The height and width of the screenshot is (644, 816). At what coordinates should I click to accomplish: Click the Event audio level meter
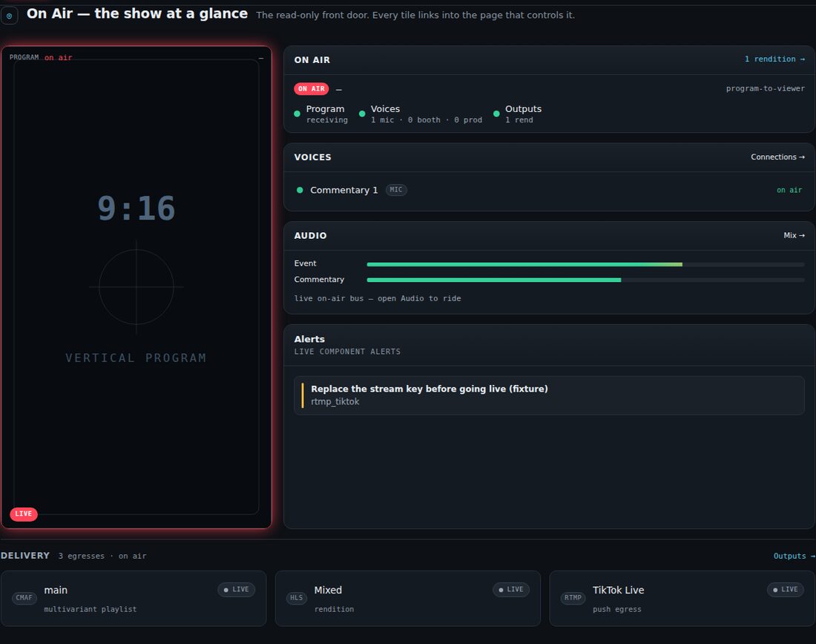(x=585, y=264)
